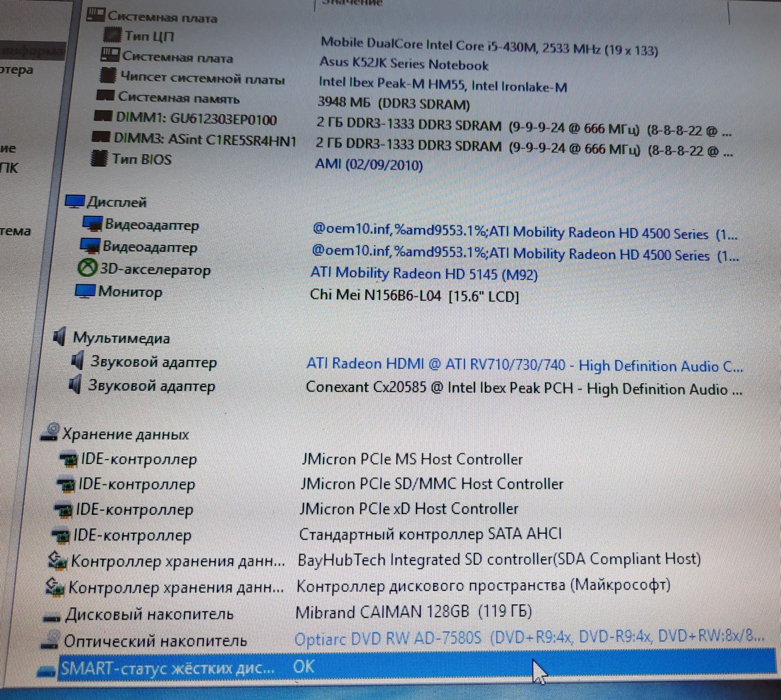This screenshot has height=700, width=781.
Task: Click the Тип ЦП processor chip icon
Action: 112,35
